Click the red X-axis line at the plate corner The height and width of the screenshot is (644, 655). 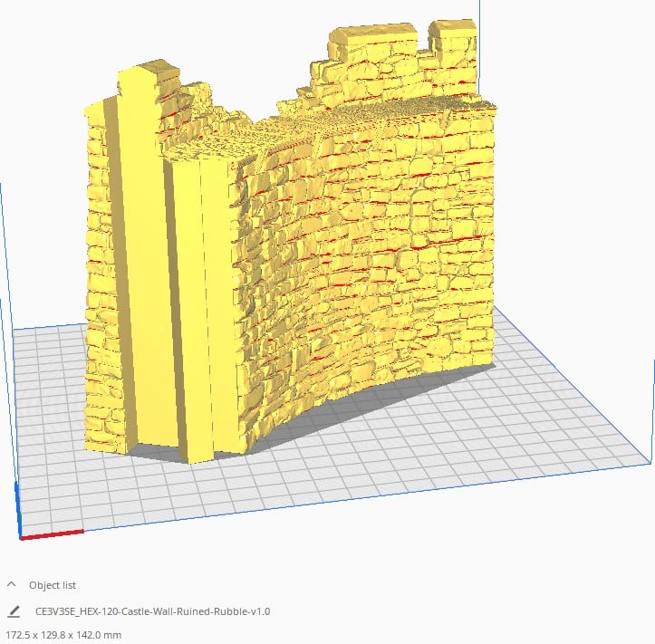(x=53, y=534)
